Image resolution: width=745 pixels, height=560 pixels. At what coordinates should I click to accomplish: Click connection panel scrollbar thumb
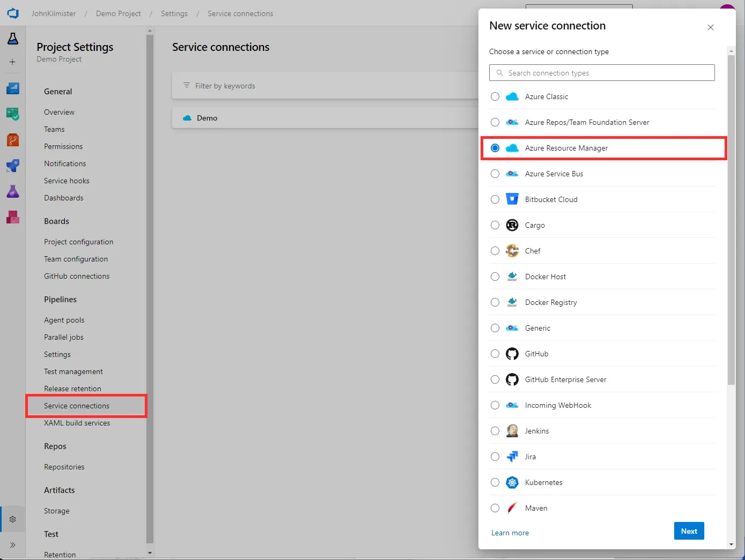tap(731, 220)
